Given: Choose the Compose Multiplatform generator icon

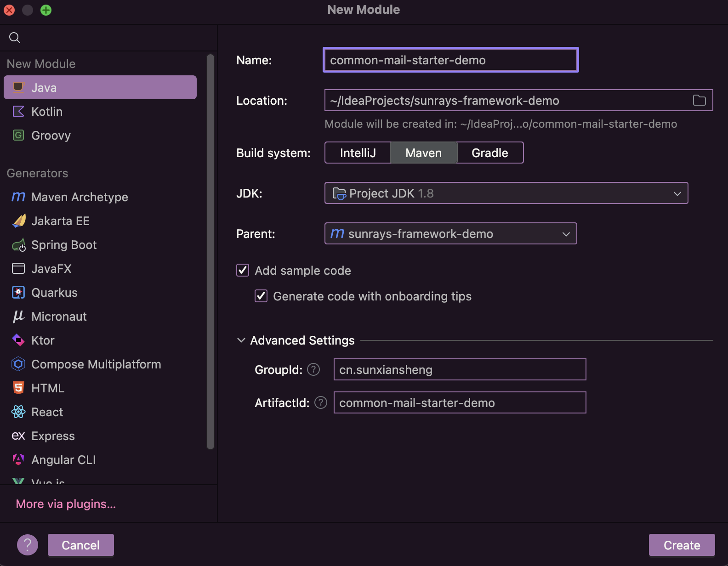Looking at the screenshot, I should (x=18, y=364).
